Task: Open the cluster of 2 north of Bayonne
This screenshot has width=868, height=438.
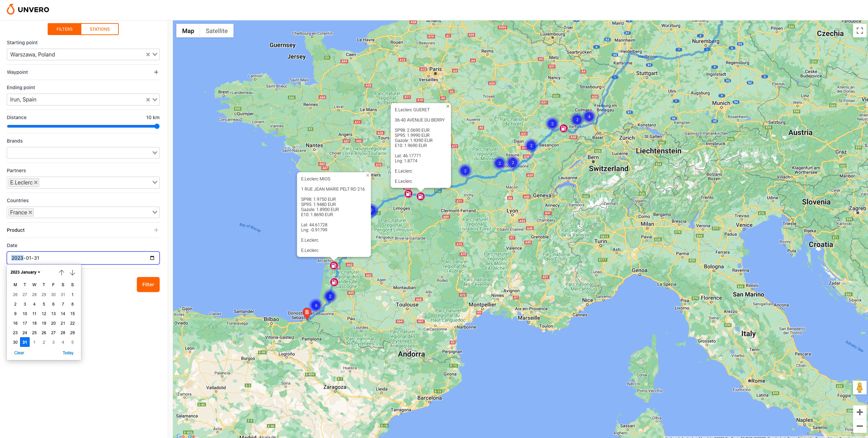Action: 330,296
